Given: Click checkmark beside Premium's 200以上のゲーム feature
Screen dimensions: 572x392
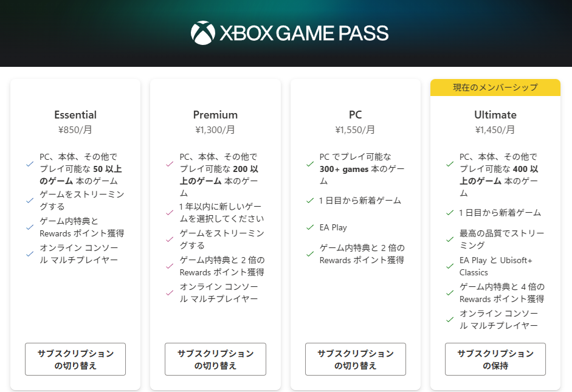Looking at the screenshot, I should [x=170, y=164].
